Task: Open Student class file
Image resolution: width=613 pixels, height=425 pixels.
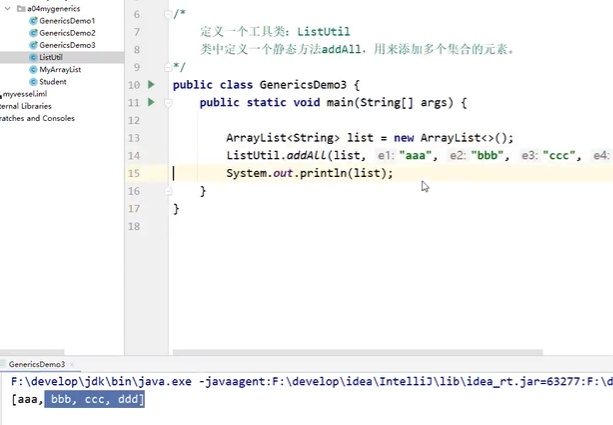Action: click(x=53, y=82)
